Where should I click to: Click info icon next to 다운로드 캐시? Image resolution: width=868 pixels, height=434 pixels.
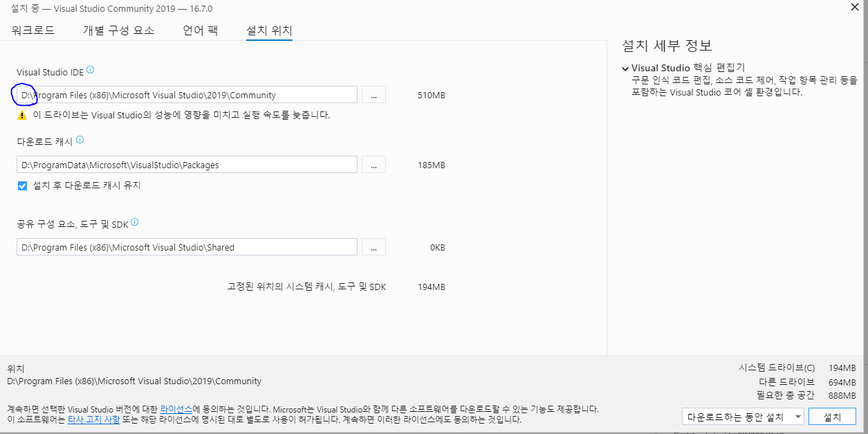click(x=80, y=140)
